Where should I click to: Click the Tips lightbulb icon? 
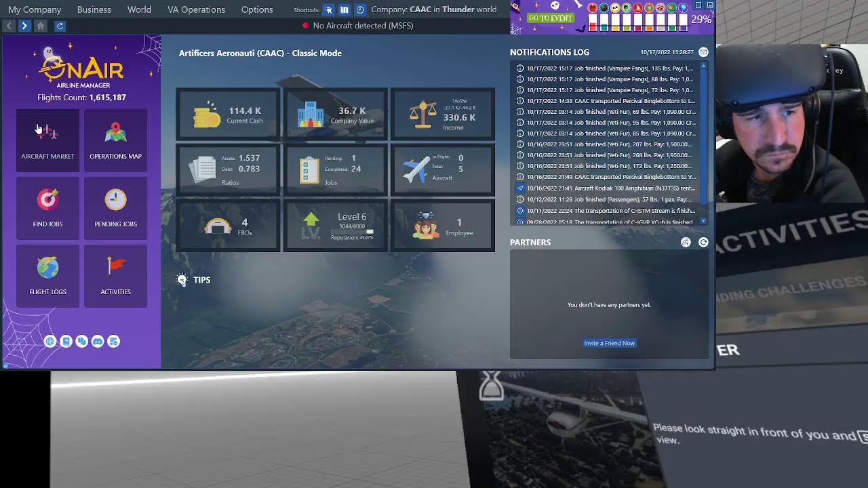coord(182,280)
